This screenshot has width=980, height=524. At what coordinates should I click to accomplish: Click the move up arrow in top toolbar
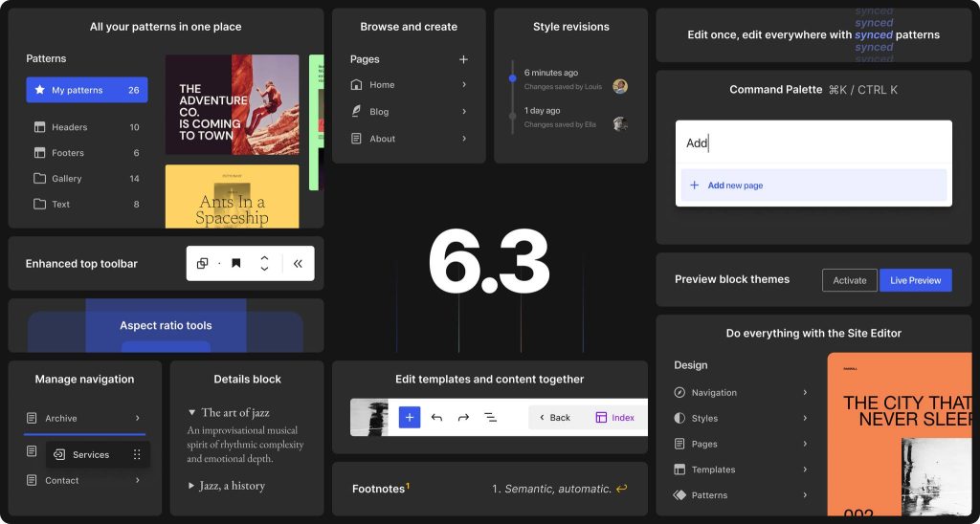[x=264, y=257]
